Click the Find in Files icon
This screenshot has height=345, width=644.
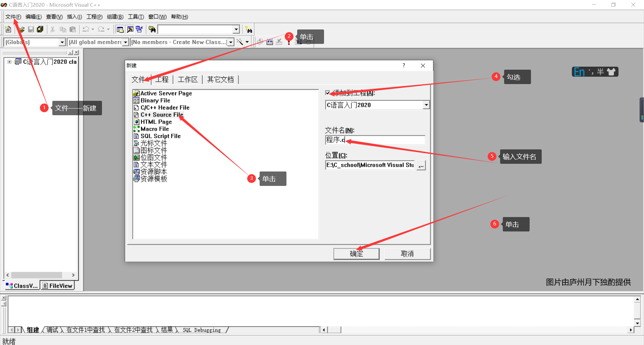coord(152,29)
